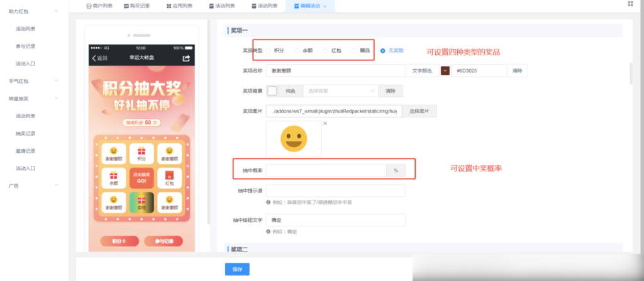The height and width of the screenshot is (281, 644).
Task: Click the white 奖项背景 color swatch
Action: (272, 91)
